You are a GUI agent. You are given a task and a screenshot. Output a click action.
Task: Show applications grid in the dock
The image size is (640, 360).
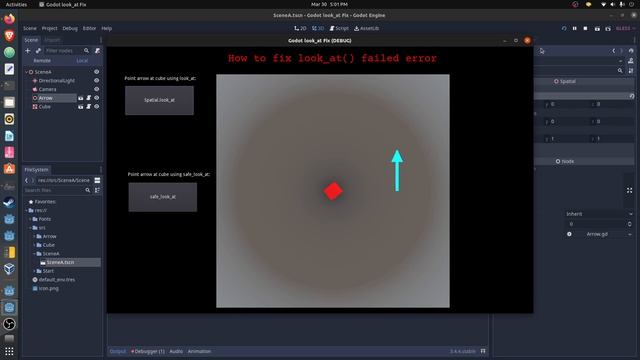[x=9, y=351]
